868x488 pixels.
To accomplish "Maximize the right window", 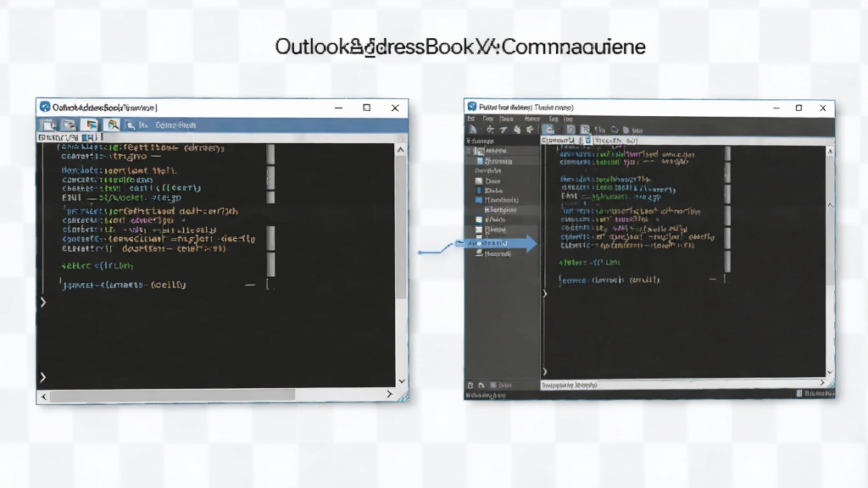I will click(x=798, y=108).
